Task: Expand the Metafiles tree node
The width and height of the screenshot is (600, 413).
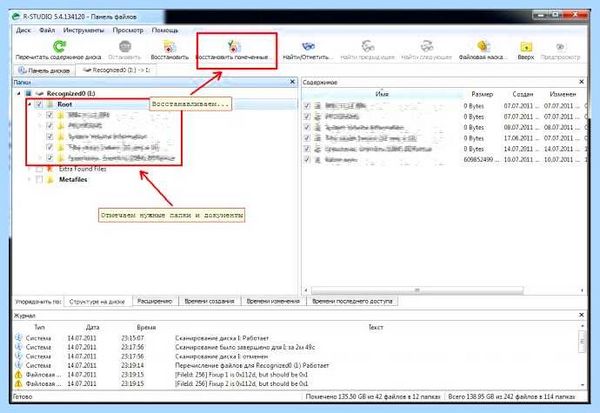Action: click(29, 180)
